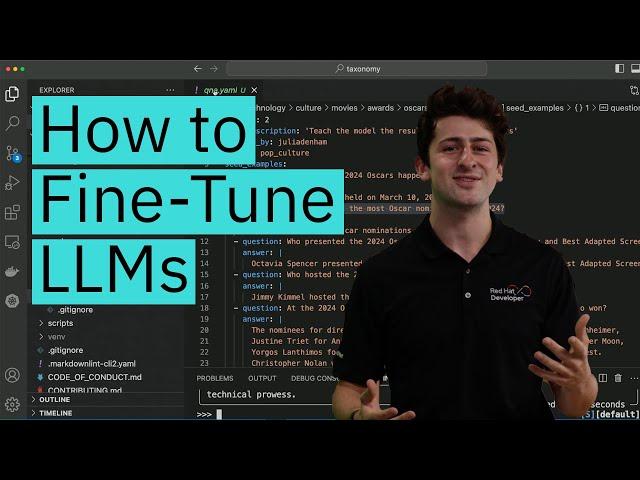Open the Extensions view
Image resolution: width=640 pixels, height=480 pixels.
coord(12,212)
